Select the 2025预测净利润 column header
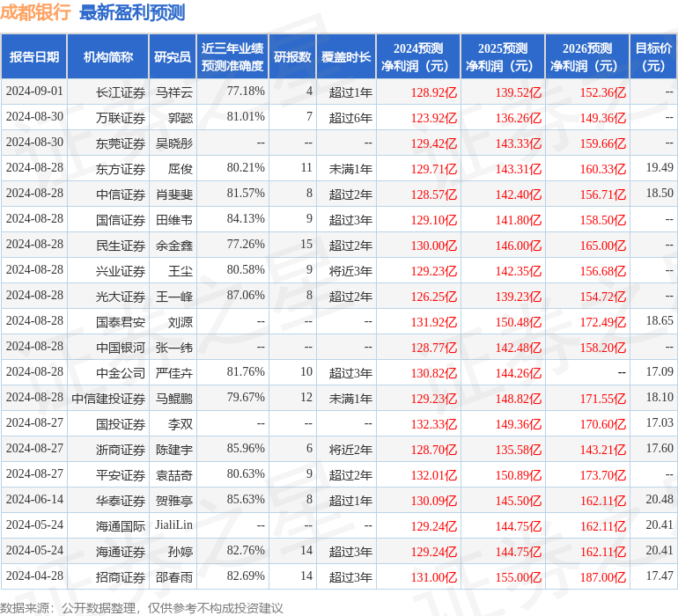Image resolution: width=678 pixels, height=616 pixels. pos(503,56)
